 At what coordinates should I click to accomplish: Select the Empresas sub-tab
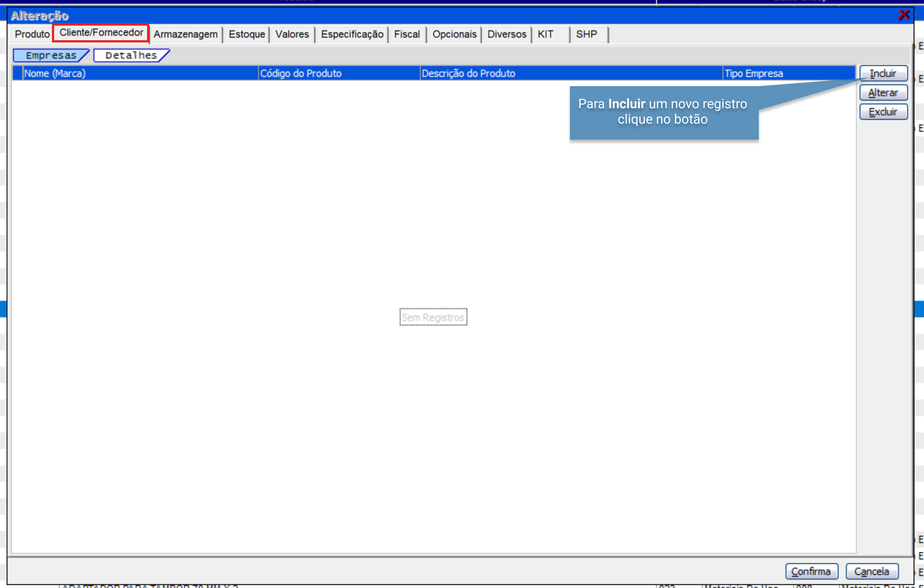[50, 55]
